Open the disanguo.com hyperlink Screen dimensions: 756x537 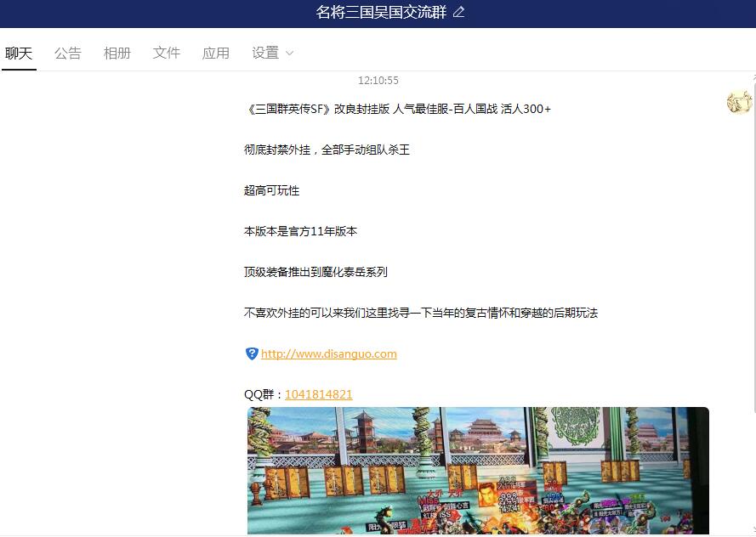[x=329, y=354]
